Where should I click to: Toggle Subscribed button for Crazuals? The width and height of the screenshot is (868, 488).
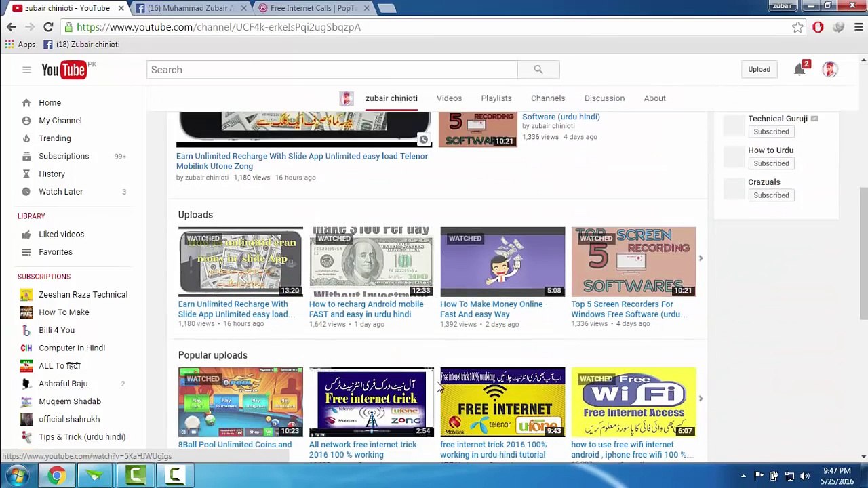click(x=771, y=195)
